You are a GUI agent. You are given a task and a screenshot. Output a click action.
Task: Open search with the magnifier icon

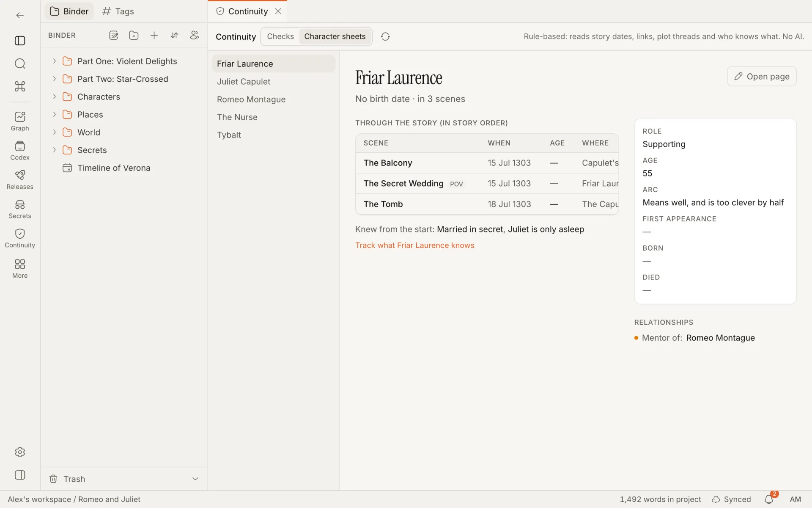pos(20,63)
